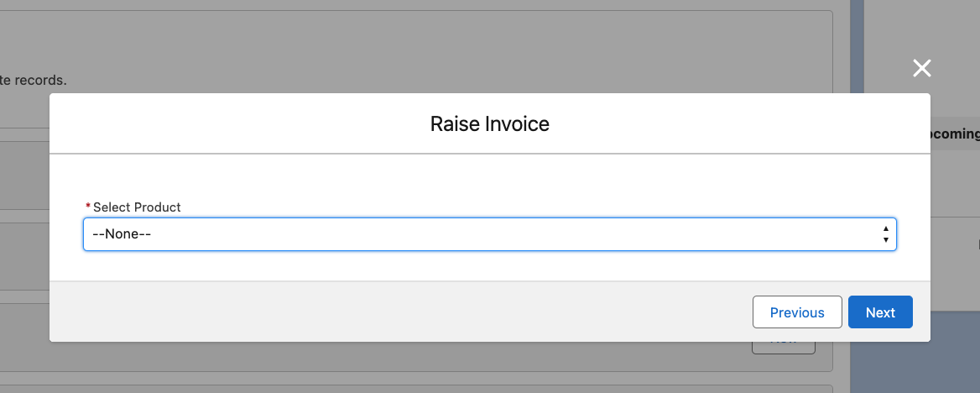Go forward with the Next button

(x=880, y=312)
